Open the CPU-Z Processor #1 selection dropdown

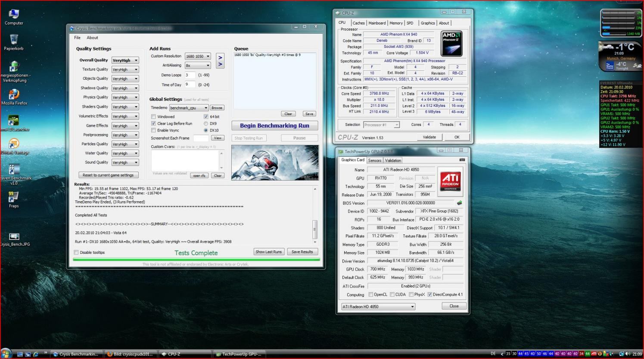tap(381, 125)
